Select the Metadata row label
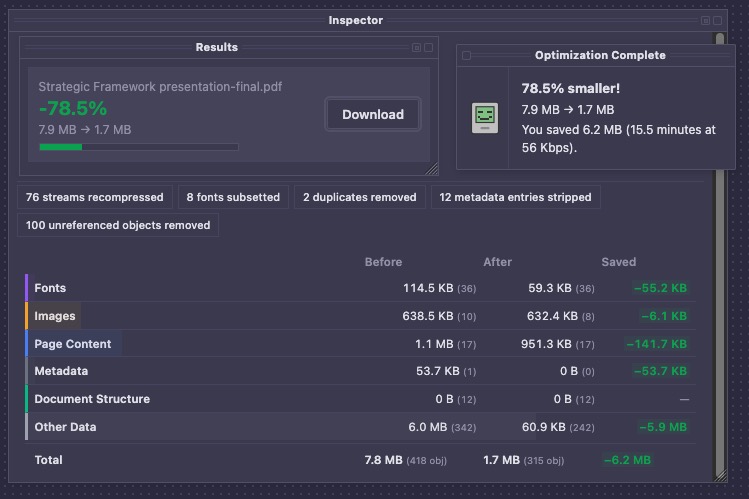Image resolution: width=749 pixels, height=499 pixels. pos(61,371)
